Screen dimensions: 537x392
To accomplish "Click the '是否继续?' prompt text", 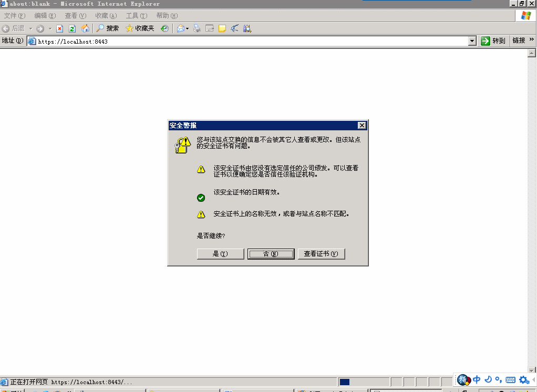I will [x=211, y=236].
